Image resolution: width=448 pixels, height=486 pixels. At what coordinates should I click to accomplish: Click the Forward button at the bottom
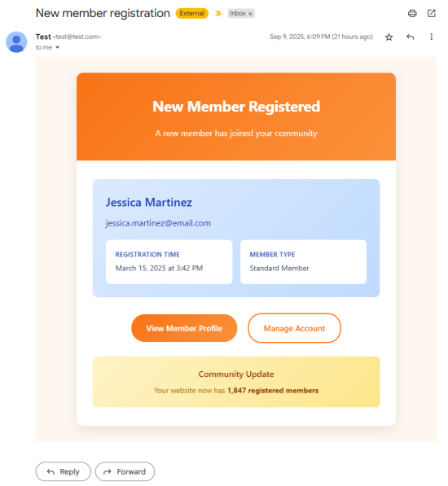coord(125,471)
